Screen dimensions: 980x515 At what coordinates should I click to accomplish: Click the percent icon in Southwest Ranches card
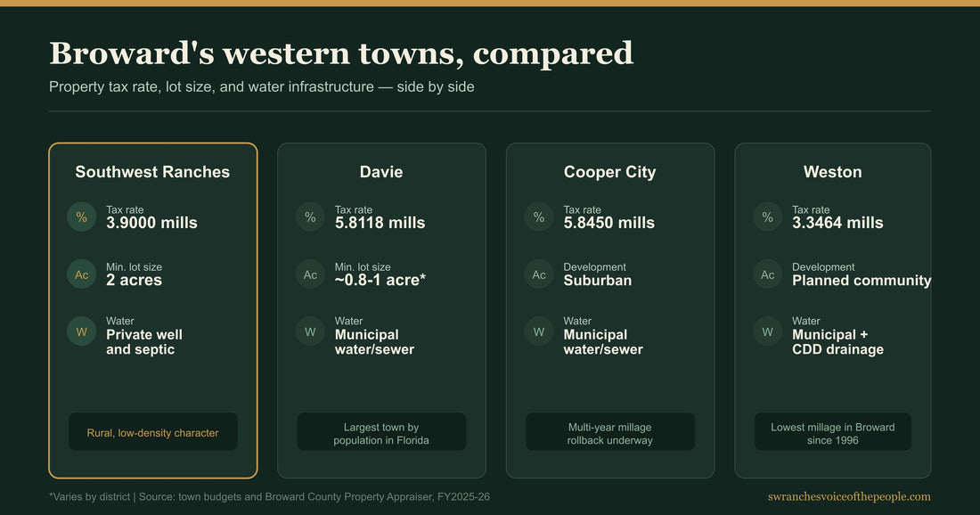(x=81, y=217)
